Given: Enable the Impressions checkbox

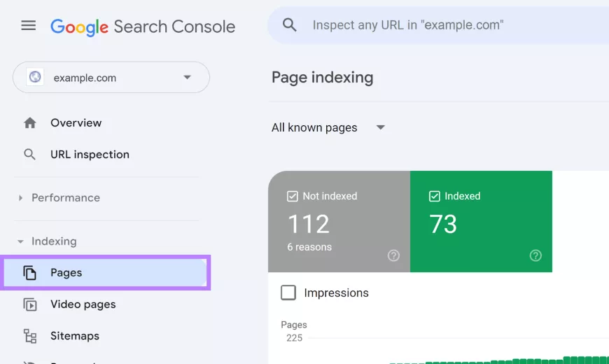Looking at the screenshot, I should coord(288,293).
